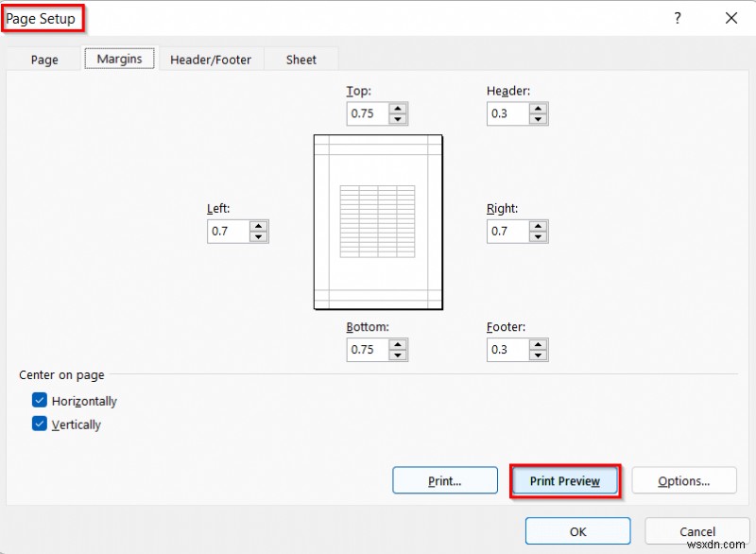
Task: Increase the Top margin with its up arrow
Action: point(399,109)
